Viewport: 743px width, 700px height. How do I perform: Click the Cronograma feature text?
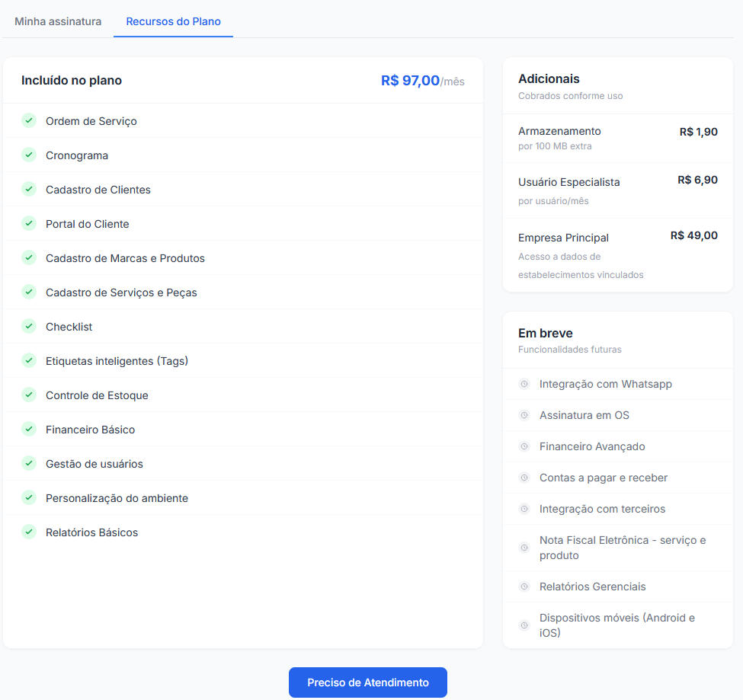click(77, 155)
